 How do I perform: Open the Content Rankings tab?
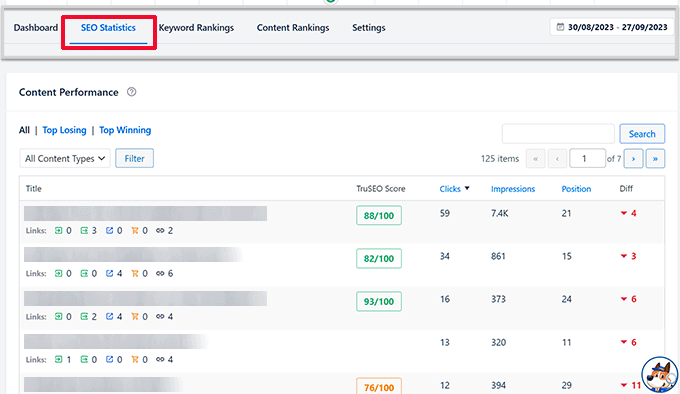coord(293,28)
